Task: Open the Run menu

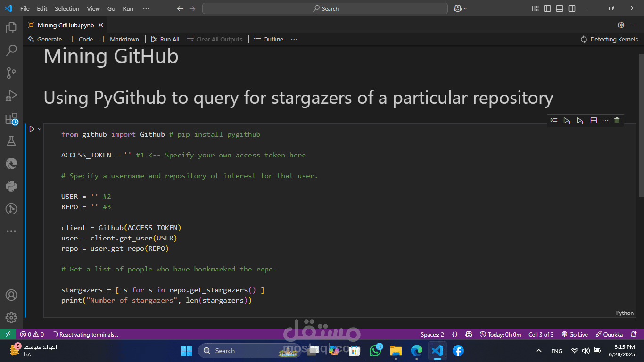Action: click(128, 8)
